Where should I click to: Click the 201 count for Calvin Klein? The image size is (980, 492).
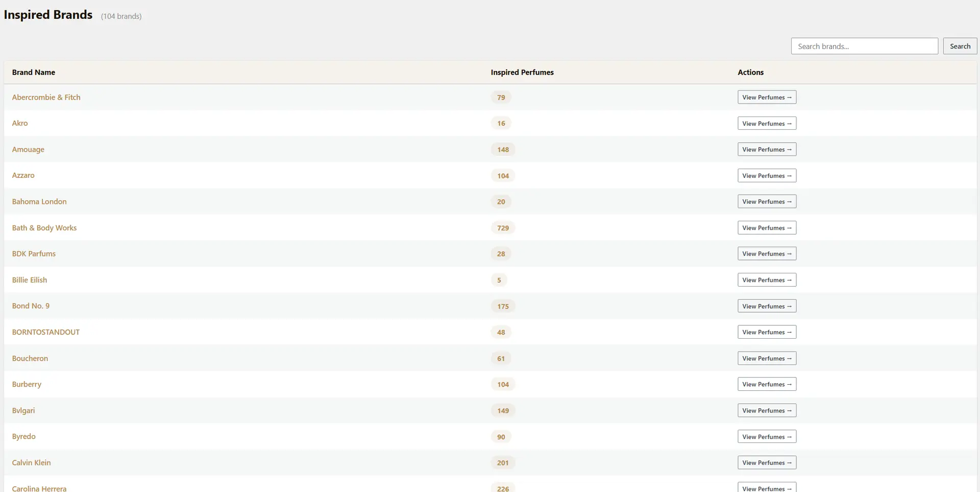(503, 463)
